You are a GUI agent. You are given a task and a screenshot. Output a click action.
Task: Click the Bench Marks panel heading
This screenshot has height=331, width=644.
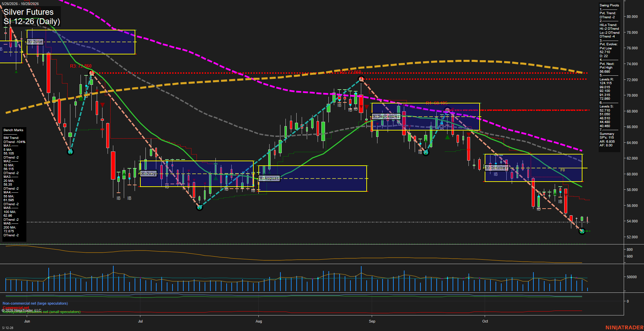(14, 130)
